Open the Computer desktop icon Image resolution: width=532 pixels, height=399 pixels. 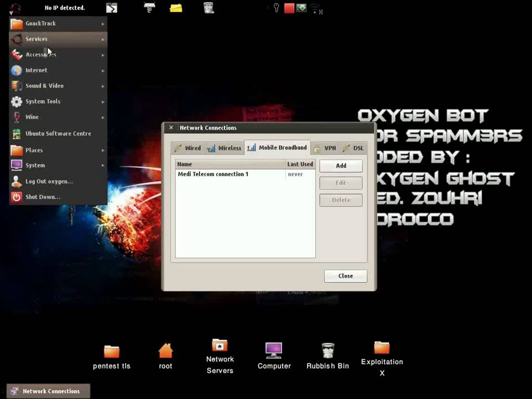(274, 356)
